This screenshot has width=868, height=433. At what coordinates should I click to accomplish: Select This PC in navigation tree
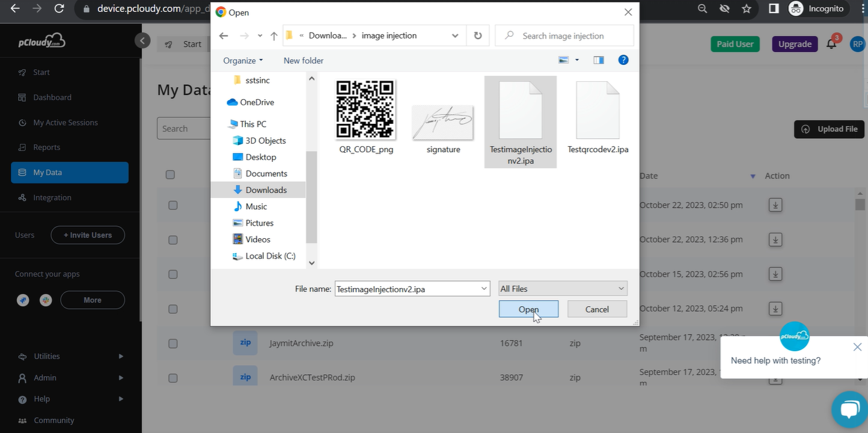(x=247, y=124)
